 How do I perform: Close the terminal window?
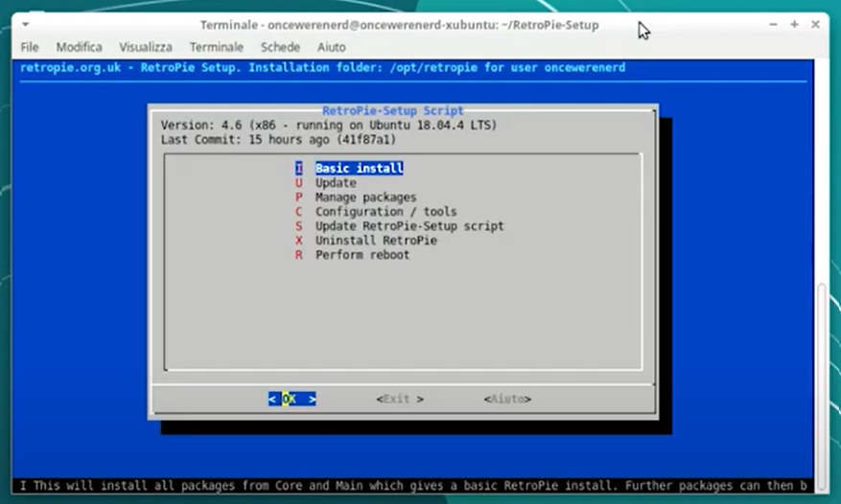pos(815,25)
